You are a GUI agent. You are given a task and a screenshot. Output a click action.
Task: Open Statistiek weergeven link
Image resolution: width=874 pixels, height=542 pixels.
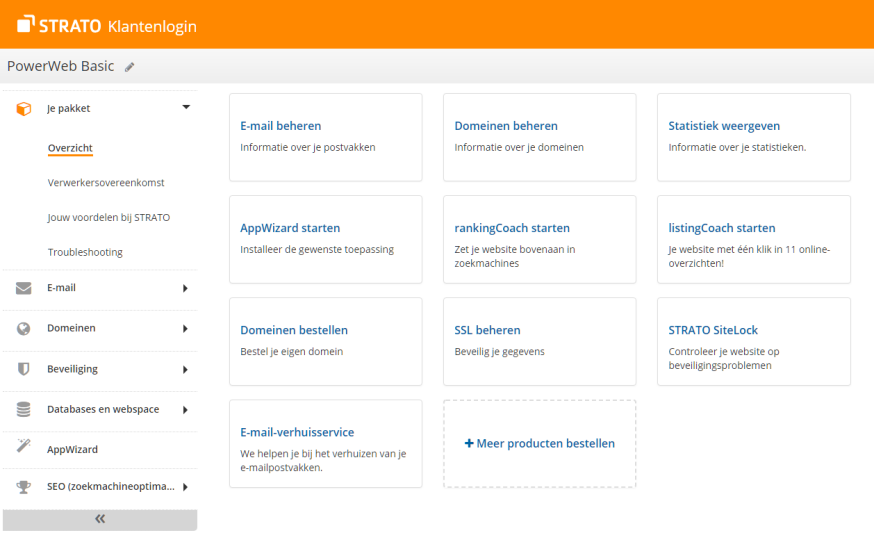(x=724, y=126)
